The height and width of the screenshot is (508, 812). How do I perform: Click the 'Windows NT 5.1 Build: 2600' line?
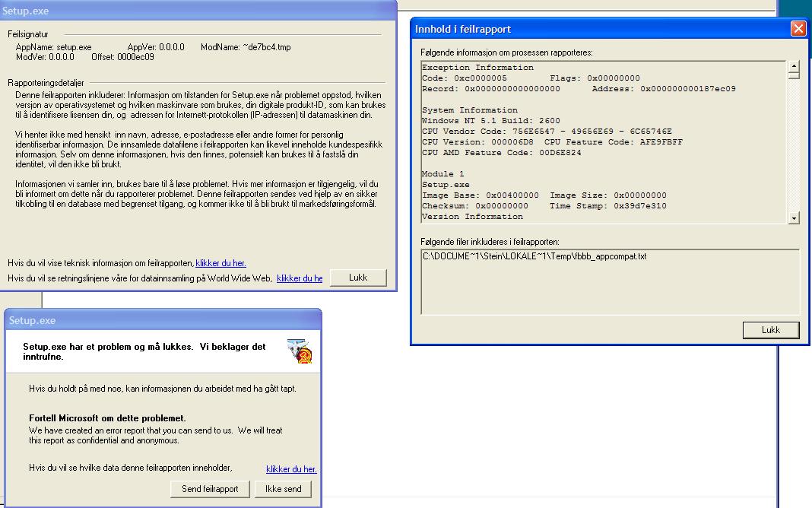point(490,121)
